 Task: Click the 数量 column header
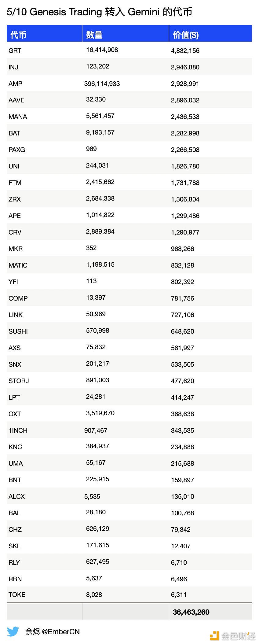click(94, 35)
